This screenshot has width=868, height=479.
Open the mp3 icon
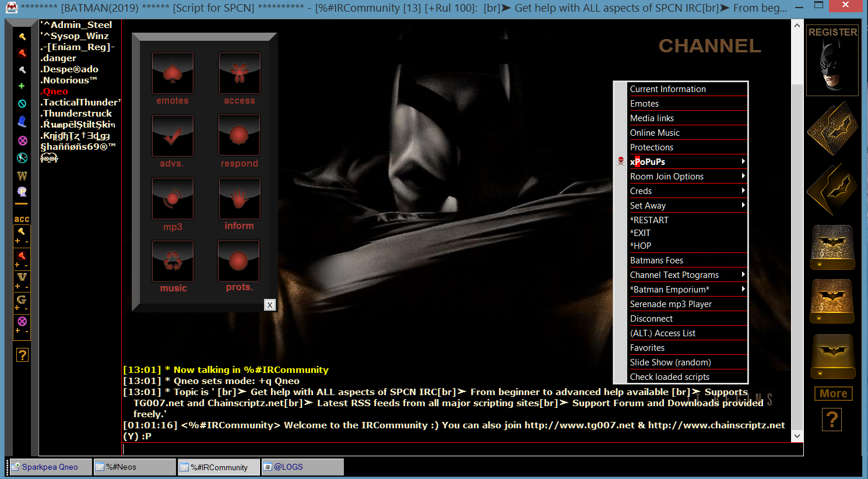pyautogui.click(x=173, y=199)
